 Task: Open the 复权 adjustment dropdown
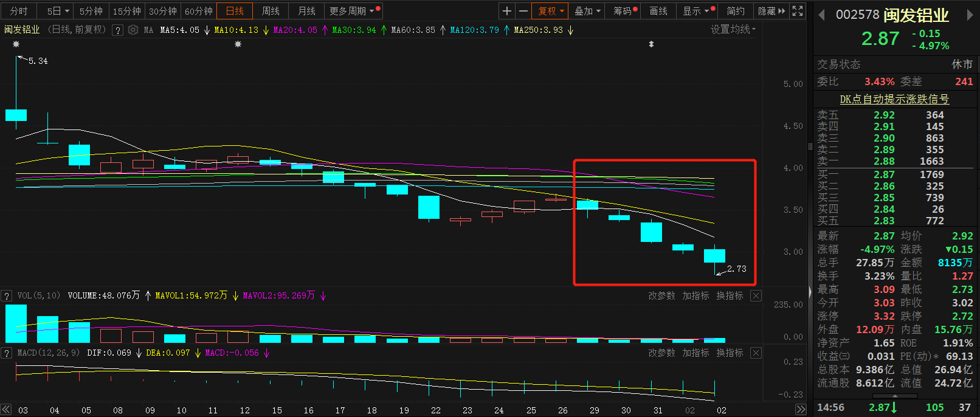point(551,11)
